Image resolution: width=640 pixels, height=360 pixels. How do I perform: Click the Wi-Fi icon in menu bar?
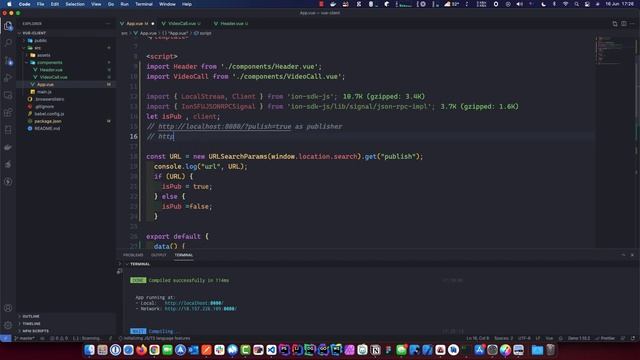click(x=565, y=4)
